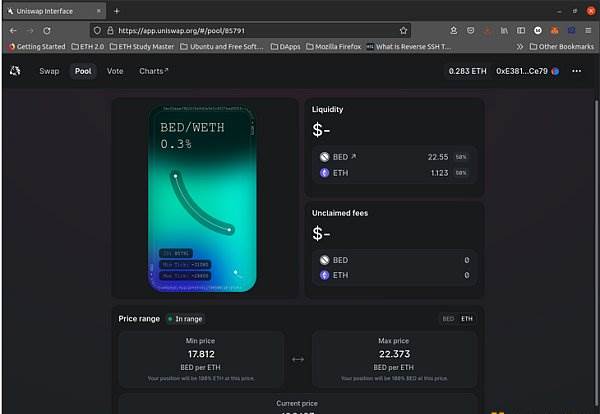The height and width of the screenshot is (414, 600).
Task: Open the ETH Study Master bookmarks folder
Action: (142, 47)
